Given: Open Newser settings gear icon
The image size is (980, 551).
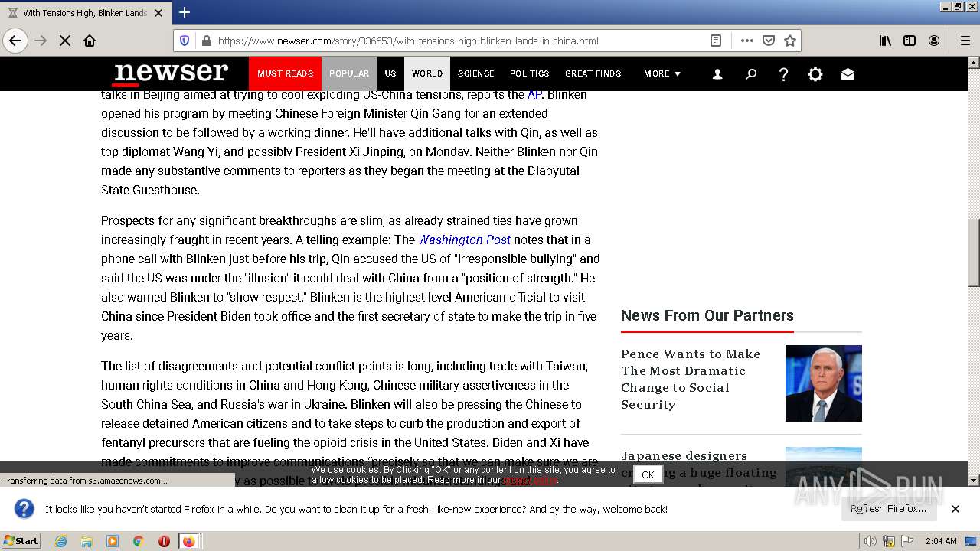Looking at the screenshot, I should click(815, 74).
